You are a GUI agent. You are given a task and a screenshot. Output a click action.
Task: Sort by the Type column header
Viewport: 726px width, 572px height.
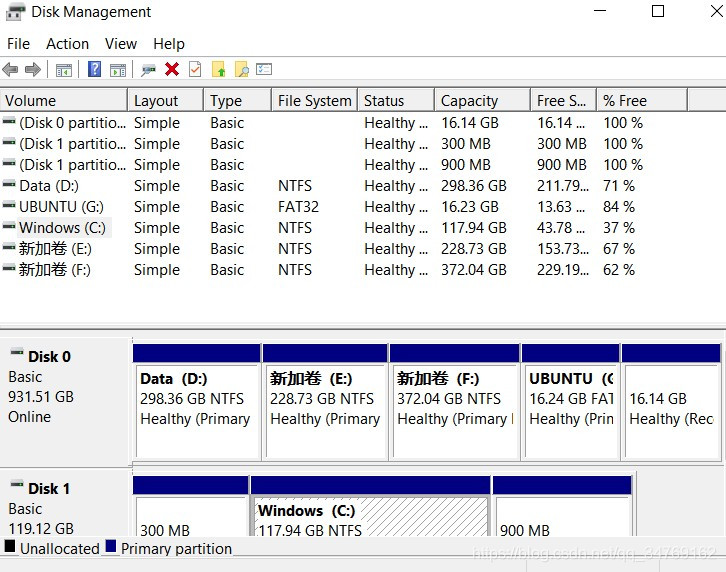click(238, 101)
